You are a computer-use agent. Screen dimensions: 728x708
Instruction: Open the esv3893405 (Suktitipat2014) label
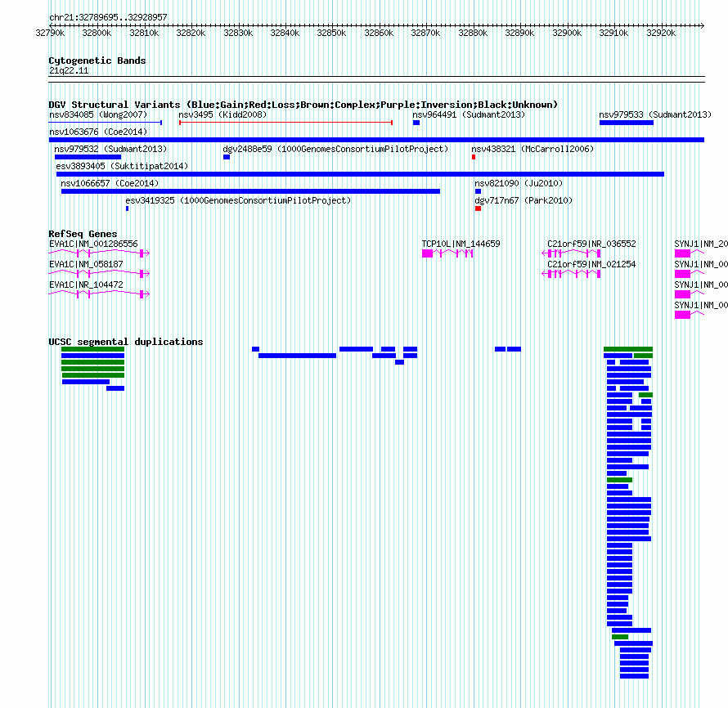[x=122, y=166]
